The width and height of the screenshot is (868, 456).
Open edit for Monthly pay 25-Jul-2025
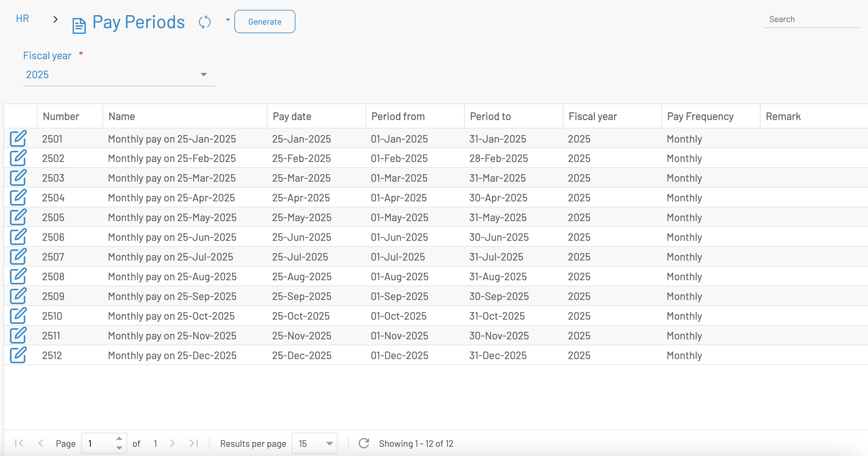pos(18,257)
